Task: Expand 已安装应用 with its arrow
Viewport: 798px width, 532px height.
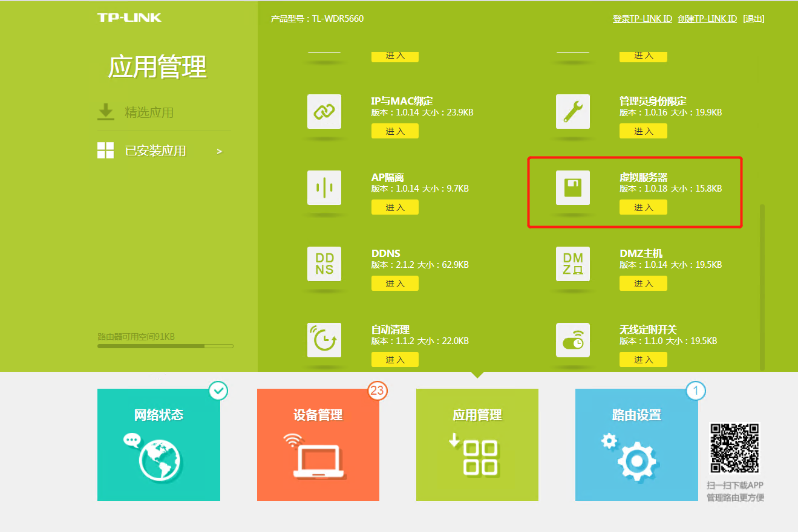Action: [x=220, y=151]
